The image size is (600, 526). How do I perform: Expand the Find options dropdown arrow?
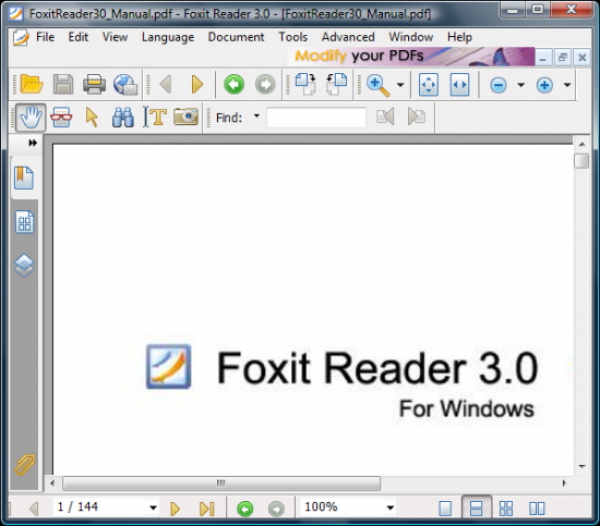pos(256,117)
